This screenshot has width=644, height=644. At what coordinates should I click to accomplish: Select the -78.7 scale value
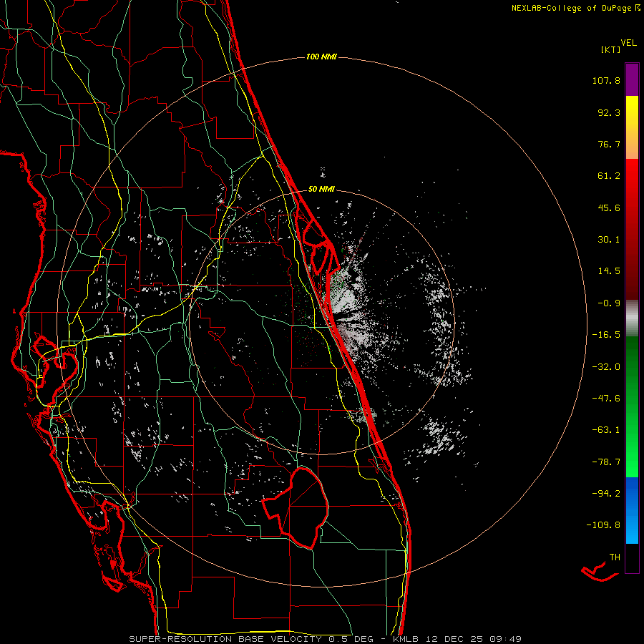tap(606, 462)
